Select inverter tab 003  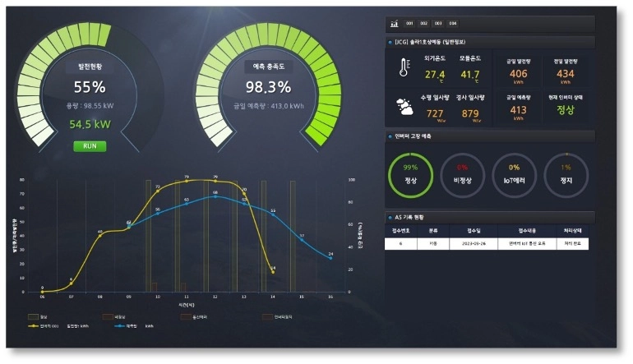[438, 23]
